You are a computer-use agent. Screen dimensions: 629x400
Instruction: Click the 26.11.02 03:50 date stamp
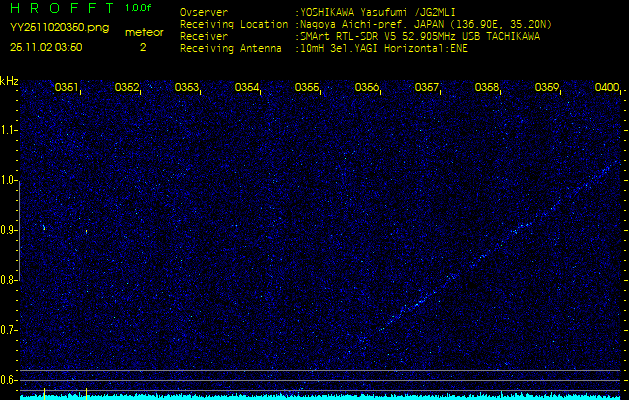click(x=46, y=46)
